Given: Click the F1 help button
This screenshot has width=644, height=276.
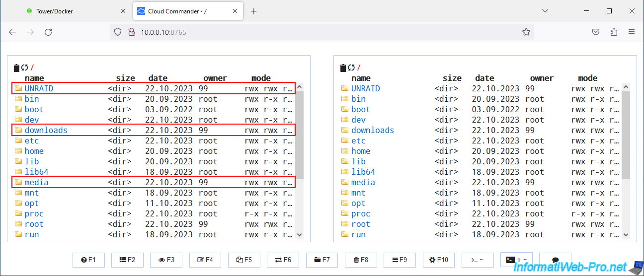Looking at the screenshot, I should pos(88,260).
